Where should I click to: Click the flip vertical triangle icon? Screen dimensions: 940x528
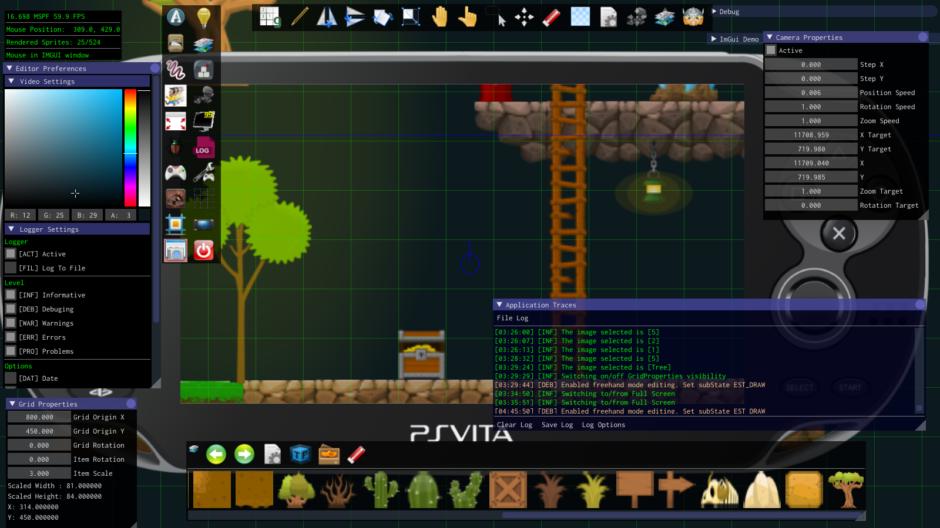354,17
